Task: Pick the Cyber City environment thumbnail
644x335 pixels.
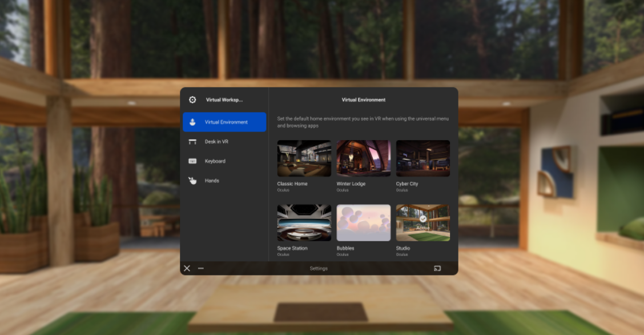Action: 422,158
